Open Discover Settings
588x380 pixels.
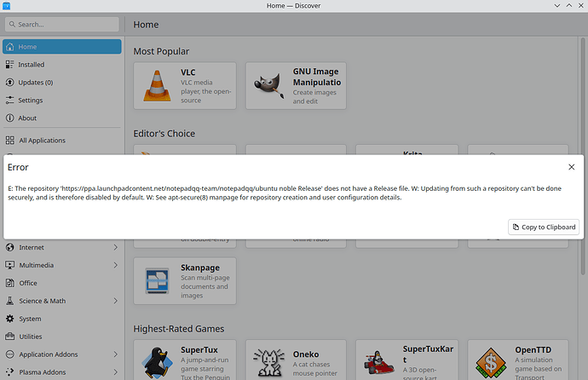pos(62,100)
